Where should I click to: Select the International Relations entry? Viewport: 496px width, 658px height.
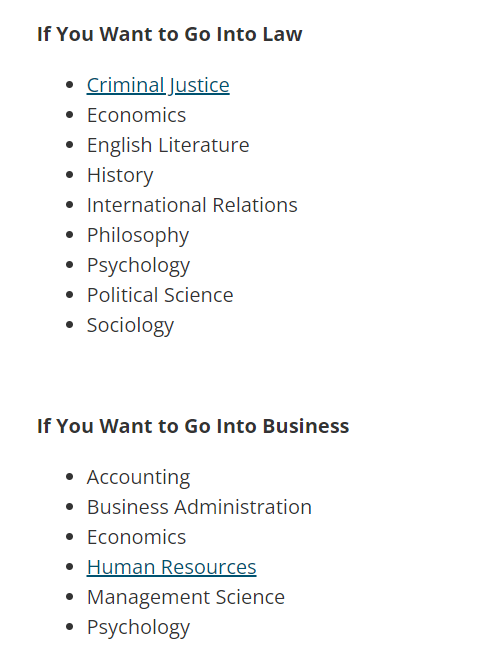point(192,205)
